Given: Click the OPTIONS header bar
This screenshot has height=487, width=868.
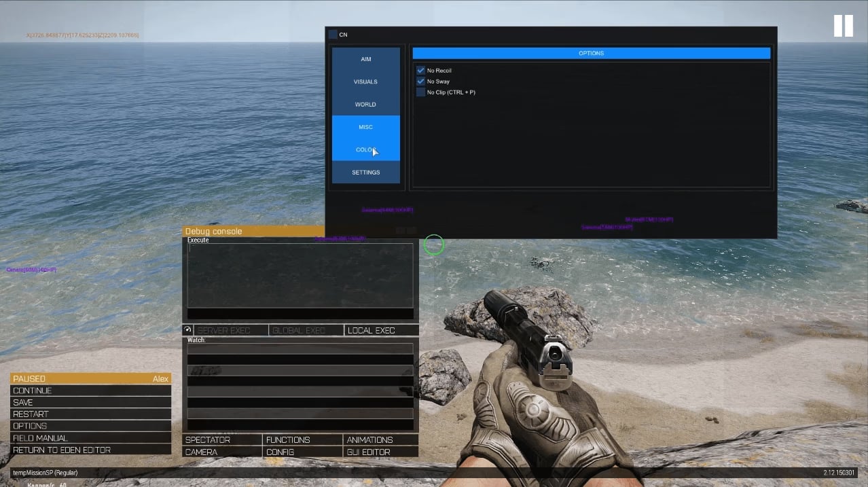Looking at the screenshot, I should (591, 53).
